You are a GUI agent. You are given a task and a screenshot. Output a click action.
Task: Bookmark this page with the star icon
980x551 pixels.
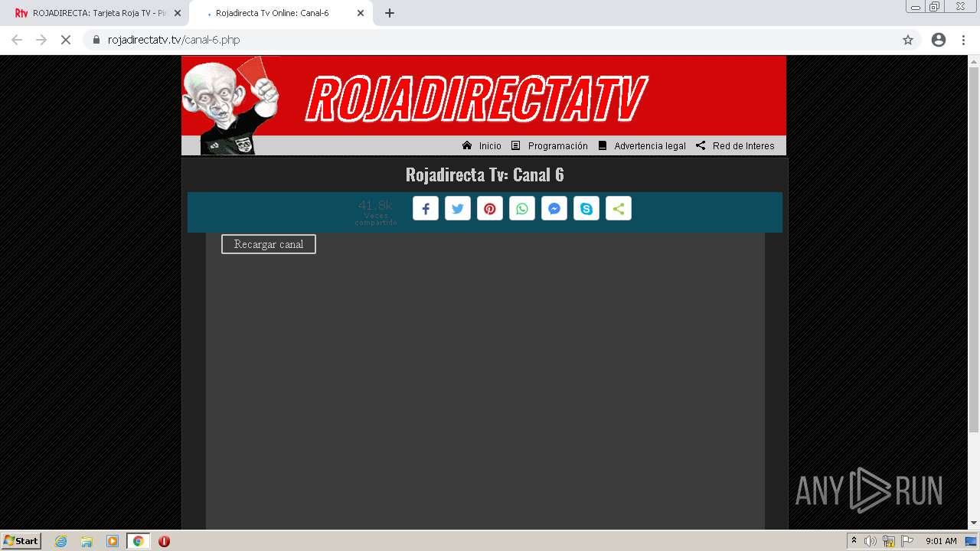[908, 40]
